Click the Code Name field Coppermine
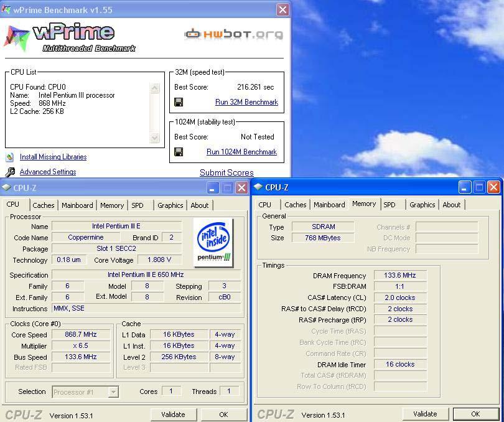 pos(86,237)
